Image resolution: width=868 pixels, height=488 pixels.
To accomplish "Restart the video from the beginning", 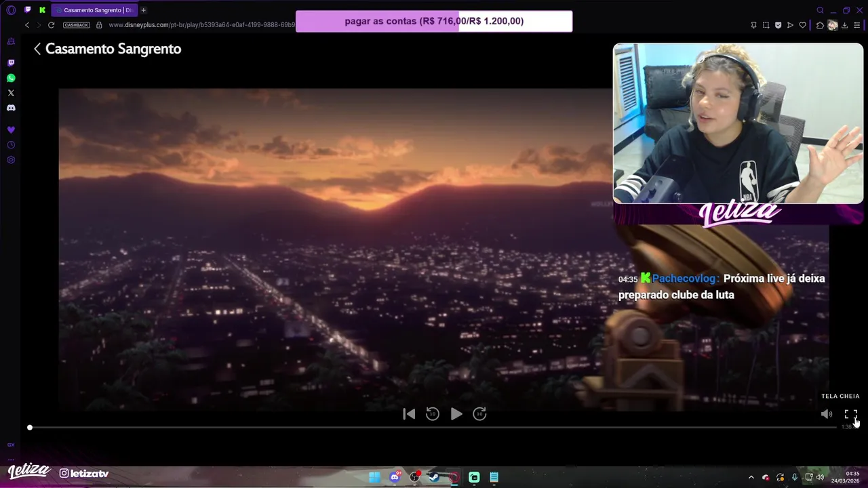I will pos(409,414).
